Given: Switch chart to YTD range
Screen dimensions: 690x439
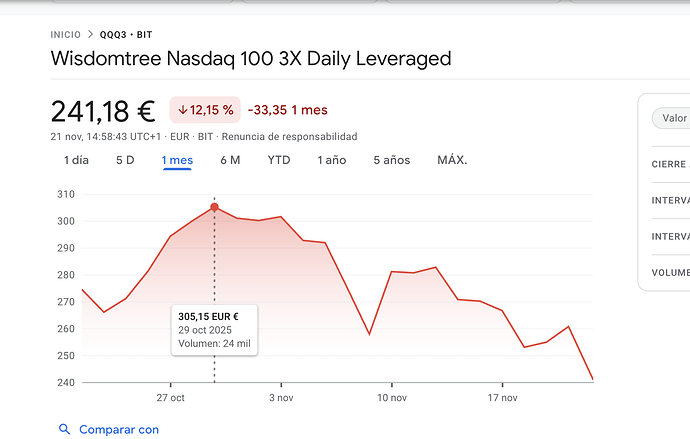Looking at the screenshot, I should tap(279, 160).
